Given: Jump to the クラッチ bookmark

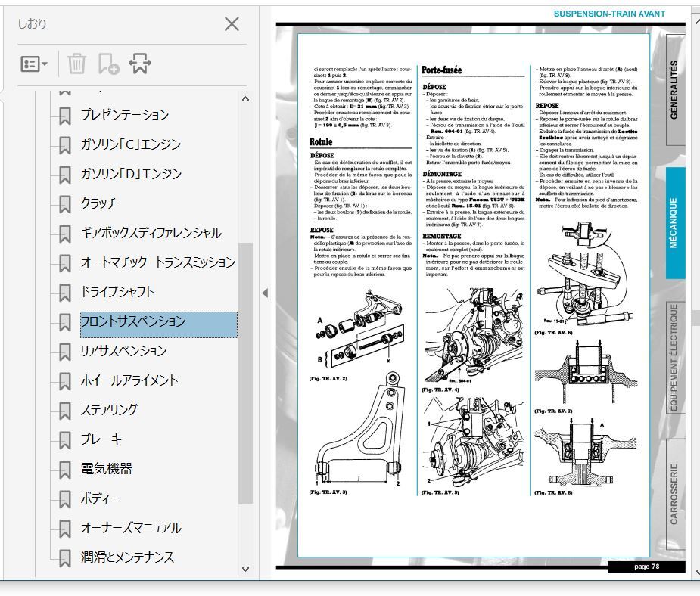Looking at the screenshot, I should click(98, 203).
